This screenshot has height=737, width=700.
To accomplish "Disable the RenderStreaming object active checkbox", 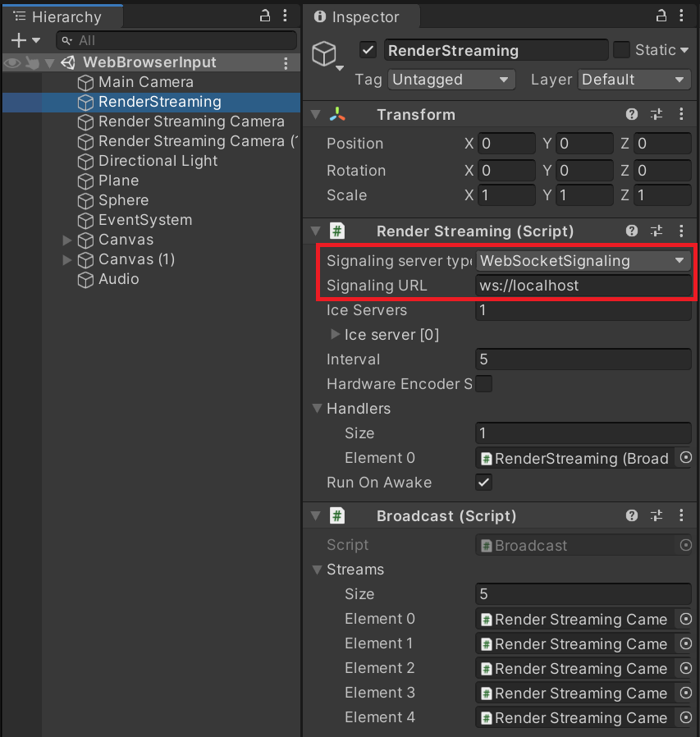I will point(368,51).
